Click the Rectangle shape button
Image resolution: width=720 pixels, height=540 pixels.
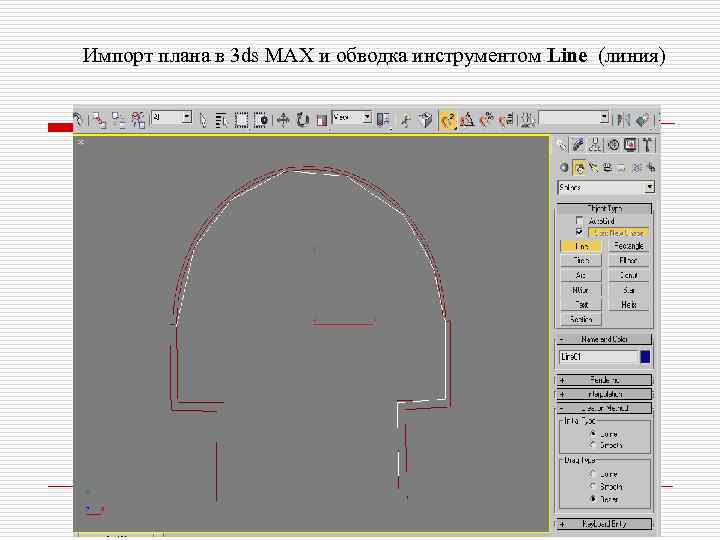629,246
